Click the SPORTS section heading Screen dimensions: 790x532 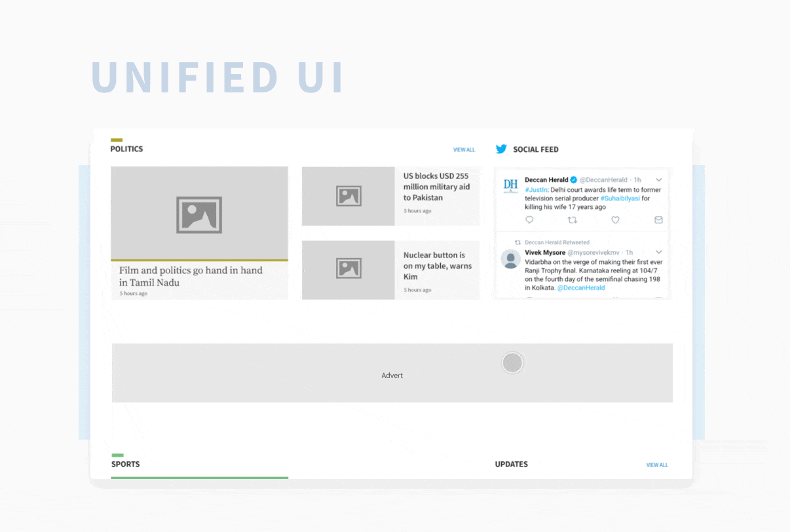[x=125, y=464]
